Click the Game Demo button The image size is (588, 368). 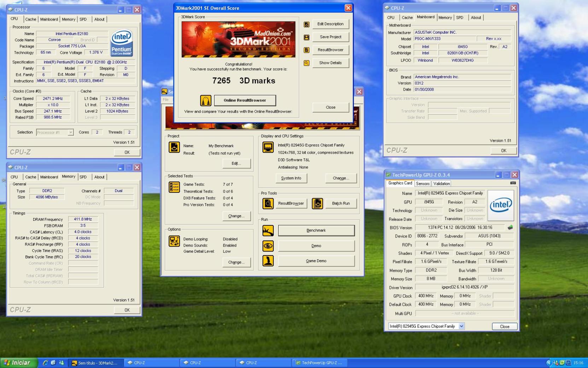pos(316,261)
